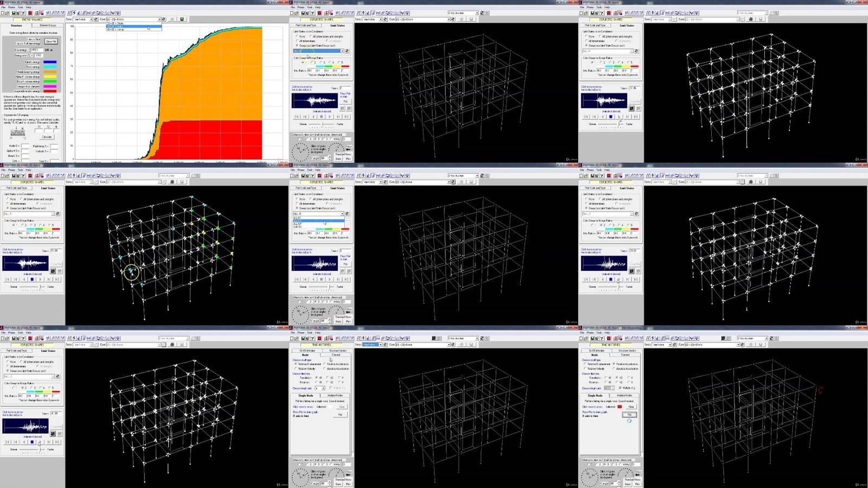Click Calculate button in Energy Balance window
Image resolution: width=868 pixels, height=488 pixels.
[47, 137]
